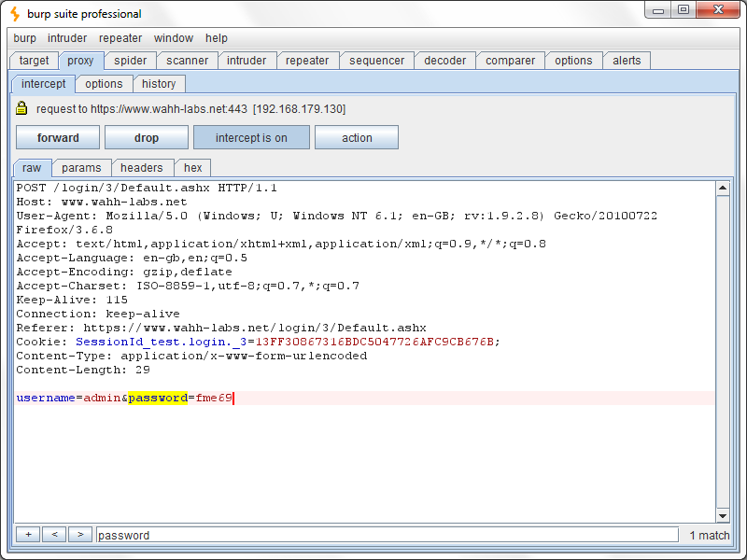
Task: Click the cookie value 13FF30867316BDC5047726AFC9CB676B
Action: 375,342
